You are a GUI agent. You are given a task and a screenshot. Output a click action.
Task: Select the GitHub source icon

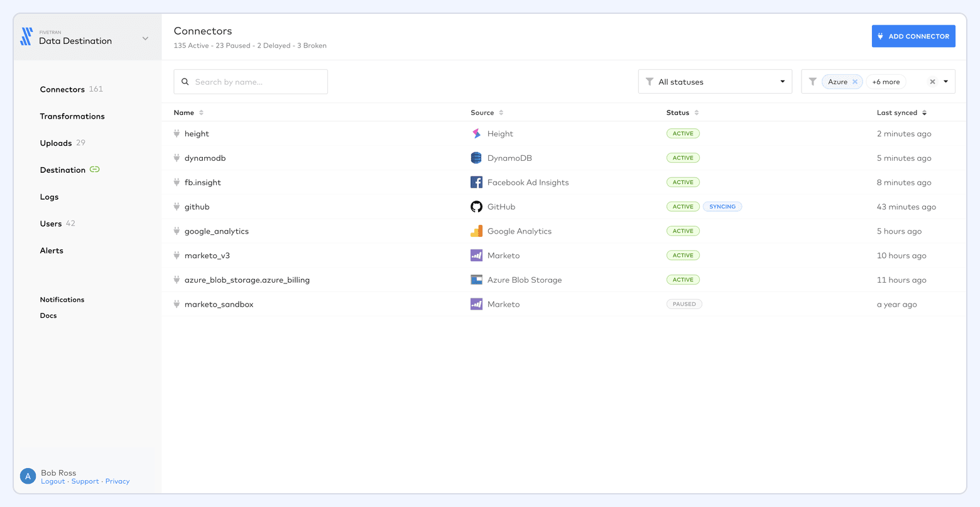(x=476, y=206)
